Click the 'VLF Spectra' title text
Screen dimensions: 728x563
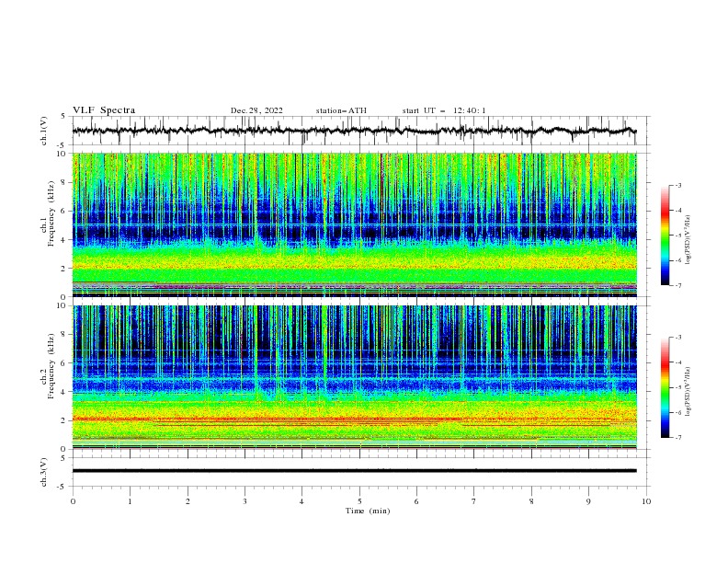[x=104, y=110]
